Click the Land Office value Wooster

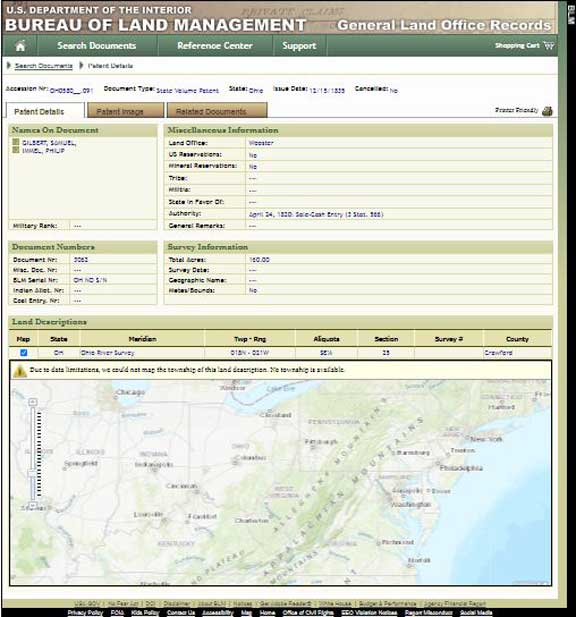(x=261, y=143)
